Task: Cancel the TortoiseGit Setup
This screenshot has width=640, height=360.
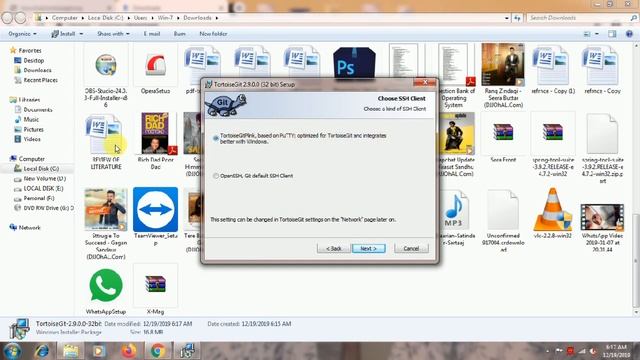Action: pyautogui.click(x=411, y=248)
